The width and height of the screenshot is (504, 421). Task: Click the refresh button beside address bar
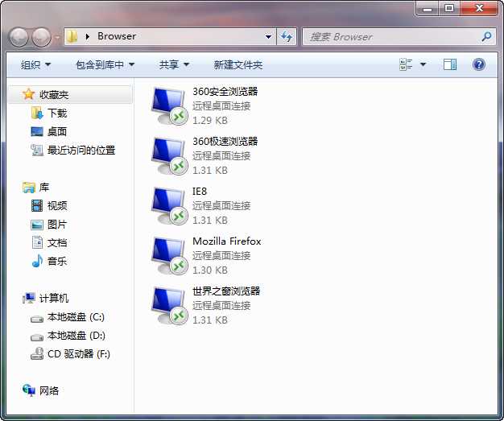coord(287,37)
